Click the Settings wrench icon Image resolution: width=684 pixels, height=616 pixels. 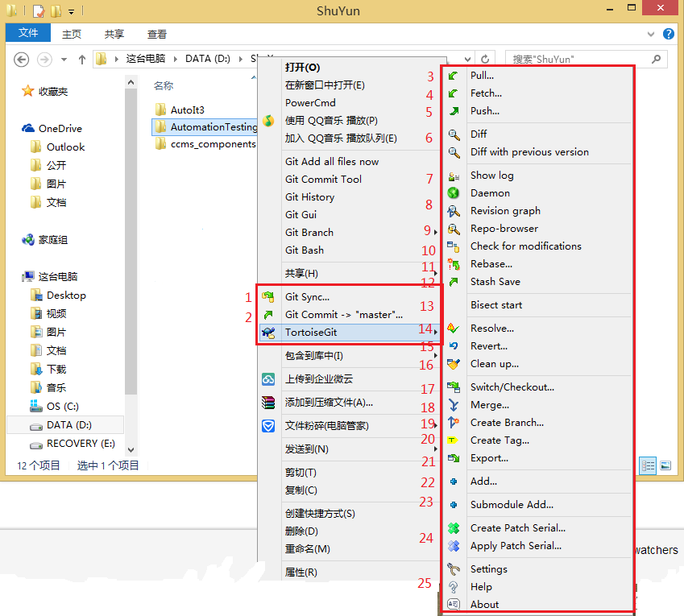click(454, 569)
